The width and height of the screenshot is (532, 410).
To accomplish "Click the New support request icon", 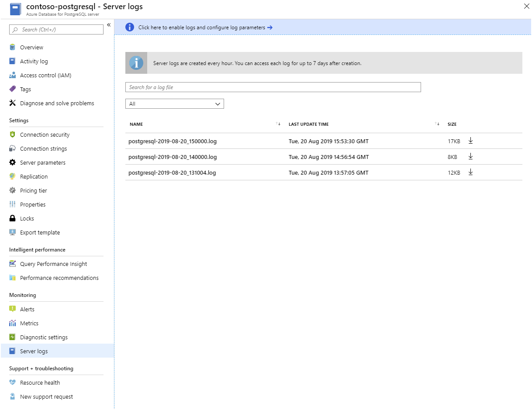I will (12, 396).
